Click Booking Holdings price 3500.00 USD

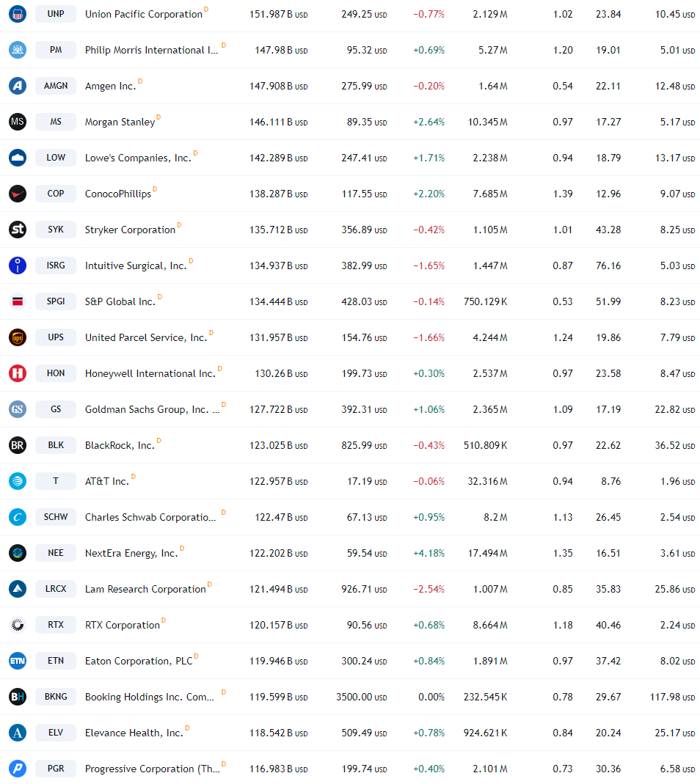[x=361, y=697]
